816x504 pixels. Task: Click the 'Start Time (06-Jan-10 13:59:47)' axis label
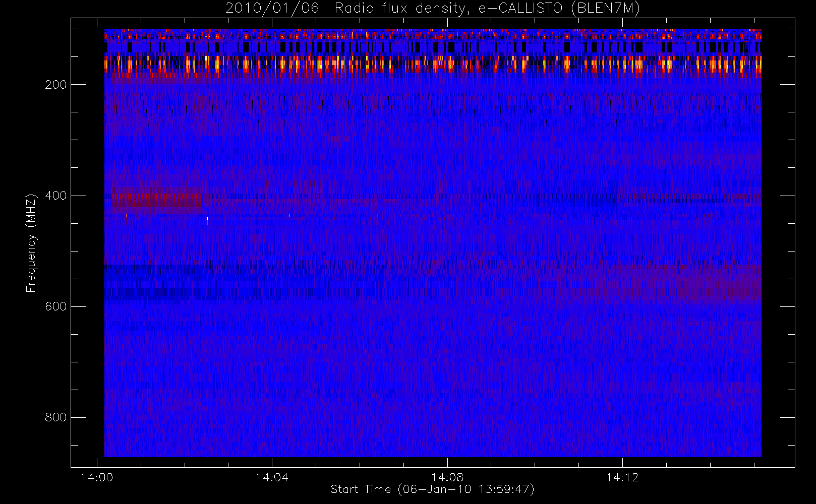[x=432, y=489]
